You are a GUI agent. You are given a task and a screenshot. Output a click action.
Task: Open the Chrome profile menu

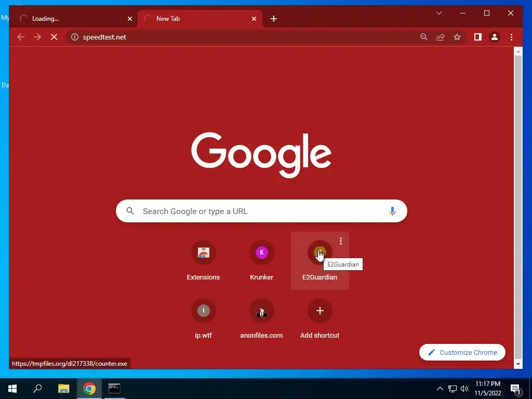pyautogui.click(x=495, y=37)
